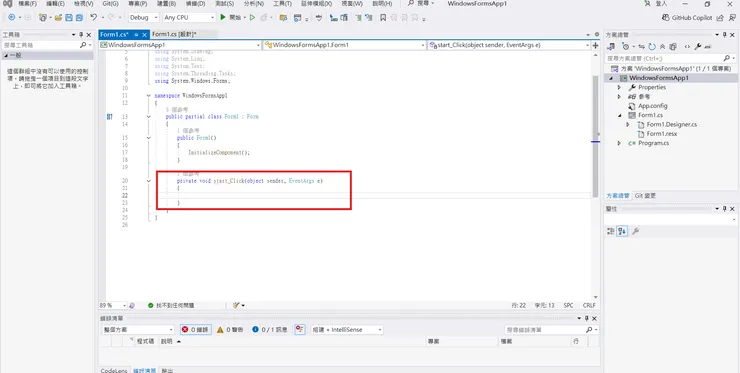Save Form1.cs with the single disk icon
The width and height of the screenshot is (740, 373).
(69, 17)
